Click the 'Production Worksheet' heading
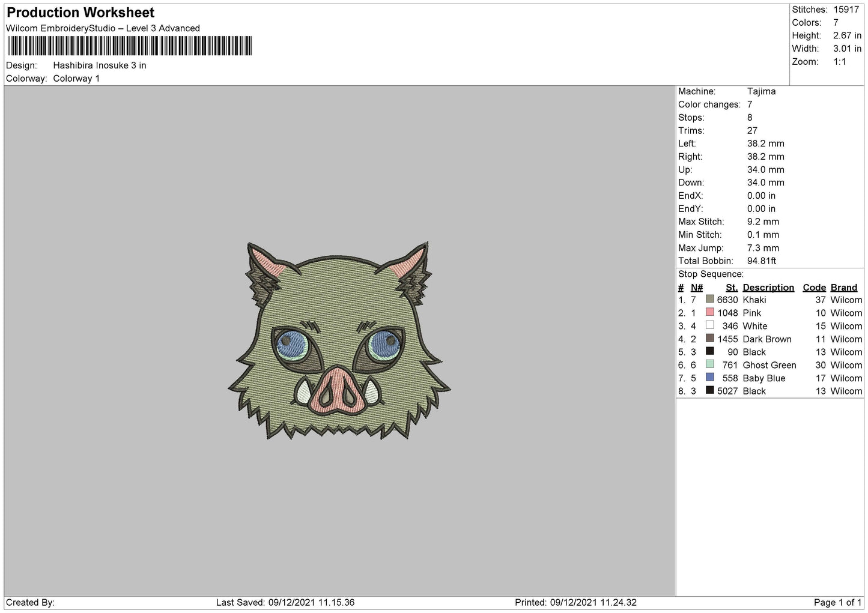Screen dimensions: 868x613 point(80,13)
